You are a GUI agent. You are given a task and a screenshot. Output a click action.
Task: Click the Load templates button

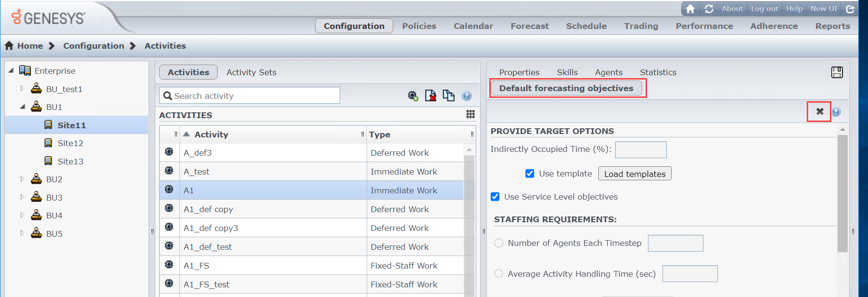(634, 174)
